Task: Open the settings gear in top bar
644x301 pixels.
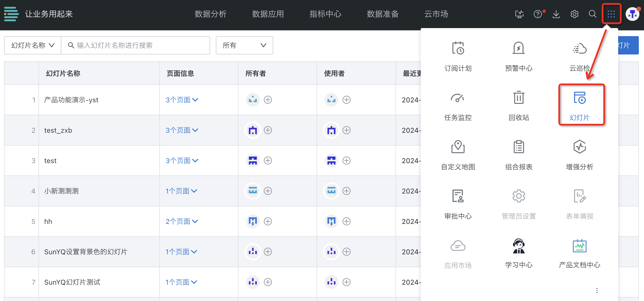Action: [574, 14]
